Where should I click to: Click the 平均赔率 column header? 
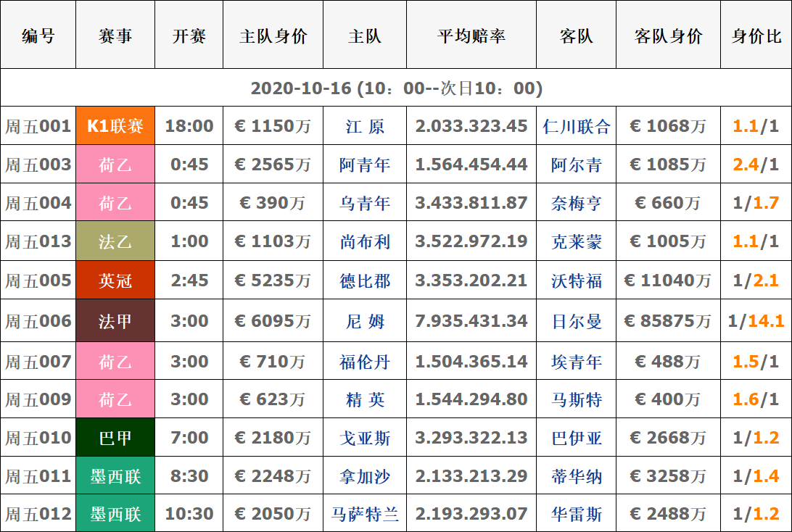(x=471, y=36)
